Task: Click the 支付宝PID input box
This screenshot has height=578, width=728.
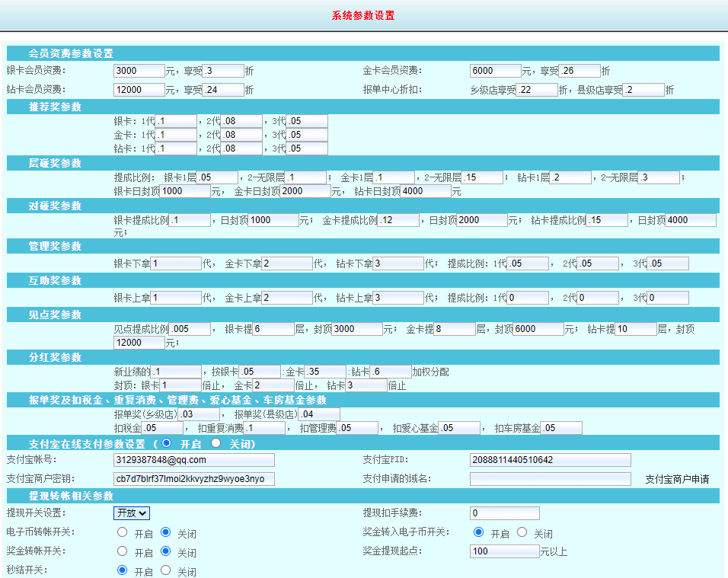Action: (x=550, y=460)
